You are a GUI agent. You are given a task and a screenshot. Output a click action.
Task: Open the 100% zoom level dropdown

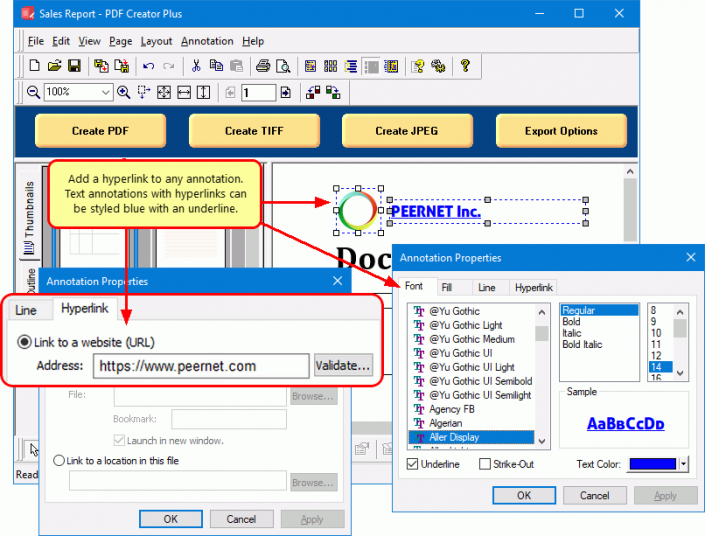pos(105,92)
